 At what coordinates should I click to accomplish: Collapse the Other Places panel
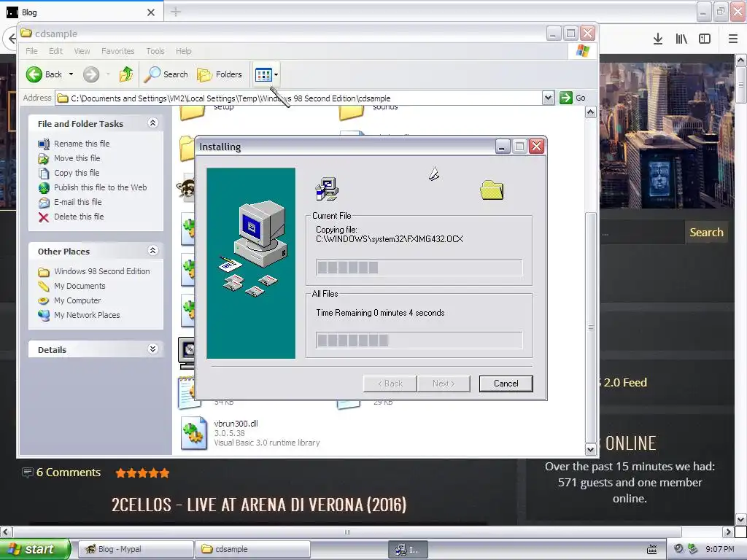coord(153,251)
